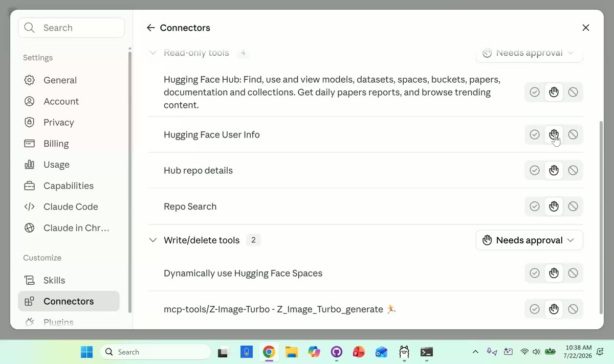Always allow Dynamically use Hugging Face Spaces
This screenshot has width=614, height=364.
535,273
